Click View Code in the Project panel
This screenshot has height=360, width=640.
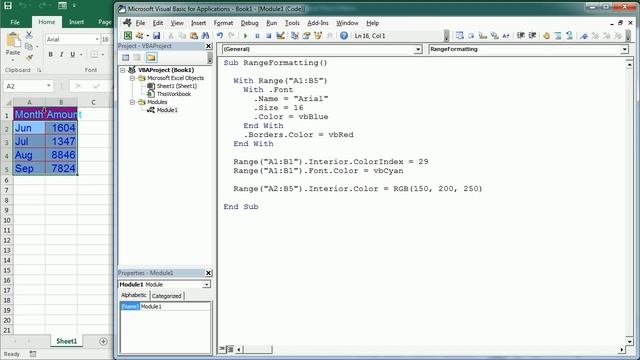pyautogui.click(x=126, y=58)
